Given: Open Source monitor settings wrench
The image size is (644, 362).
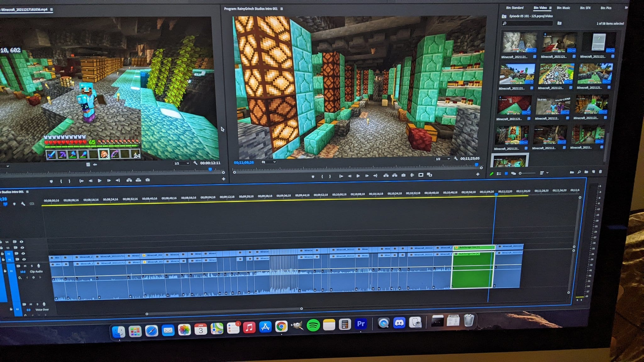Looking at the screenshot, I should (x=195, y=163).
